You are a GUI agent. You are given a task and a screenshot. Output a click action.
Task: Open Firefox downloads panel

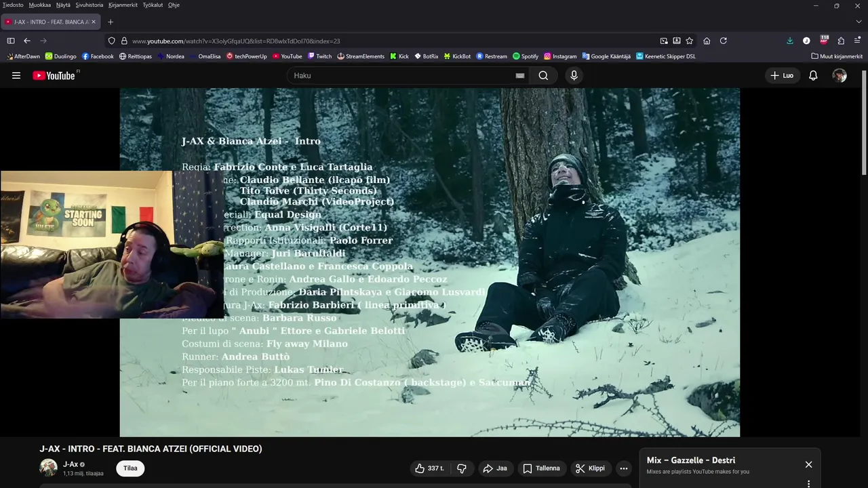790,41
